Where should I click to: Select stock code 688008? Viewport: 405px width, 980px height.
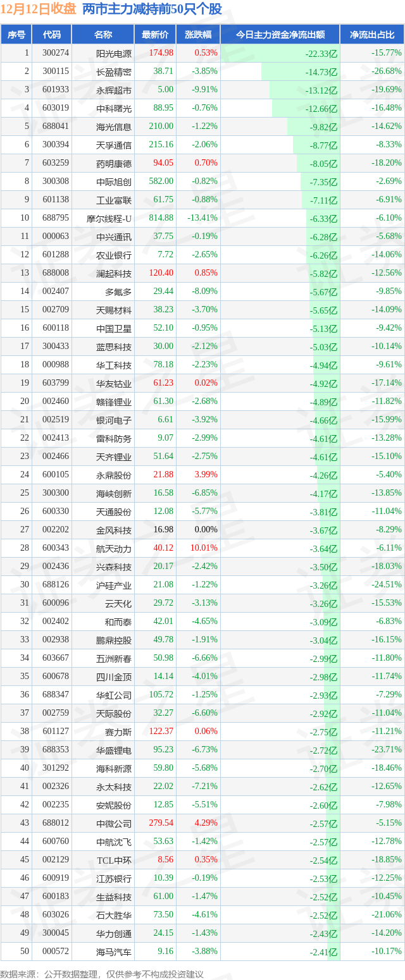point(55,273)
